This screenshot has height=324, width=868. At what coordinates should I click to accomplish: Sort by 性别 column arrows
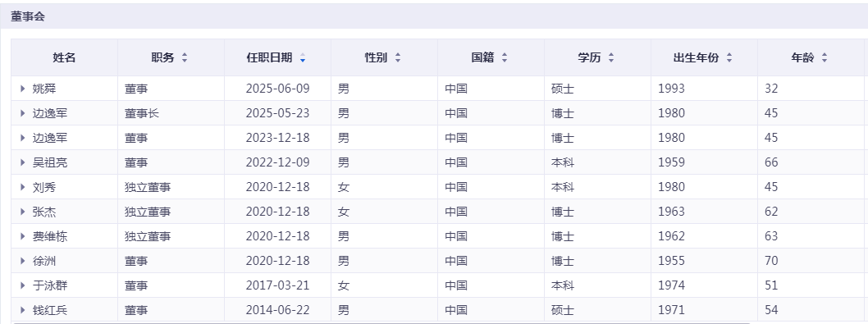[x=397, y=57]
